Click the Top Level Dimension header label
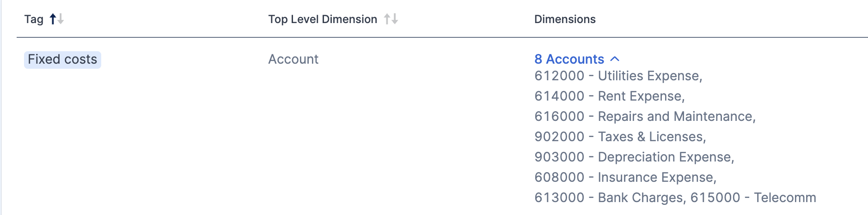The image size is (868, 215). pyautogui.click(x=323, y=19)
